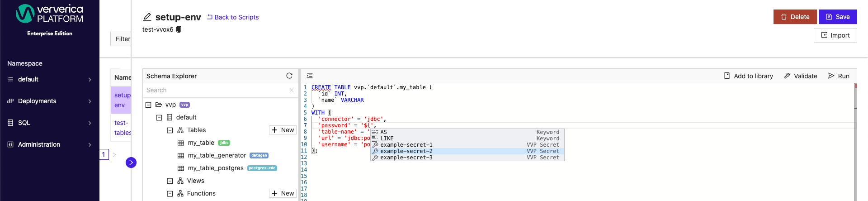This screenshot has width=868, height=201.
Task: Click the edit pencil icon beside setup-env
Action: tap(147, 17)
